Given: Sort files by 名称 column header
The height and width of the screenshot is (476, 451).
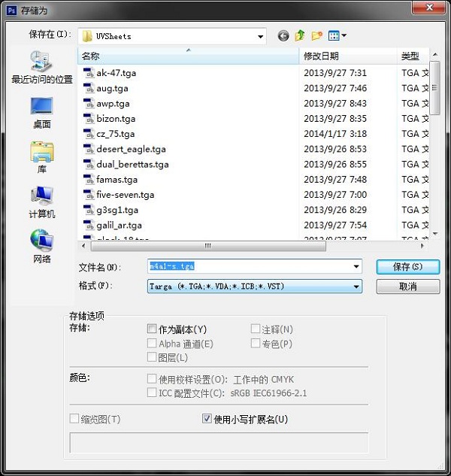Looking at the screenshot, I should [x=188, y=56].
